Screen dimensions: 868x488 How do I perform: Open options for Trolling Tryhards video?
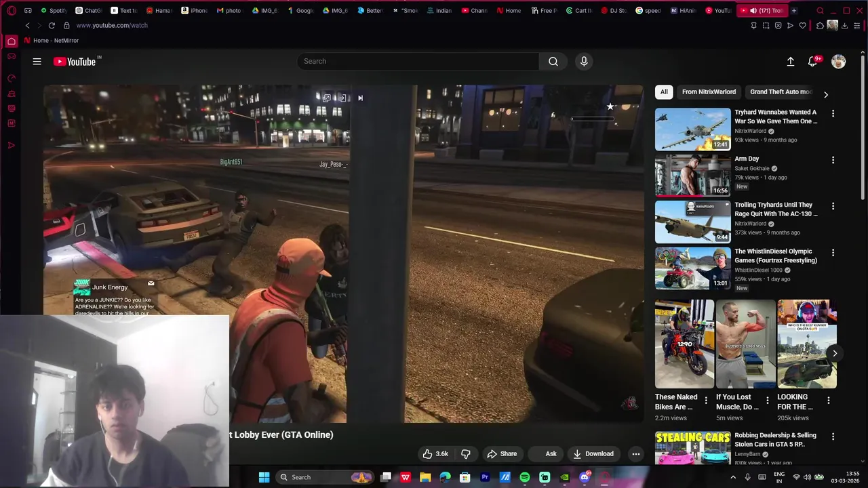pyautogui.click(x=833, y=206)
